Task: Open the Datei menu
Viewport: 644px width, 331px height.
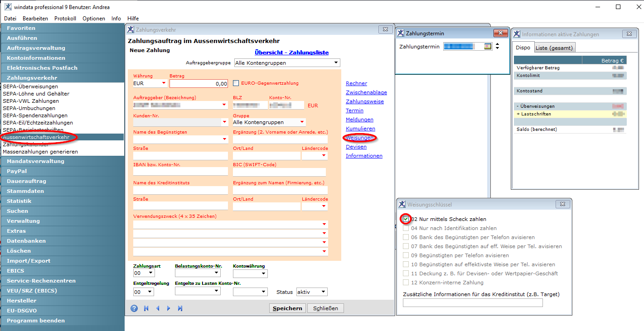Action: (10, 19)
